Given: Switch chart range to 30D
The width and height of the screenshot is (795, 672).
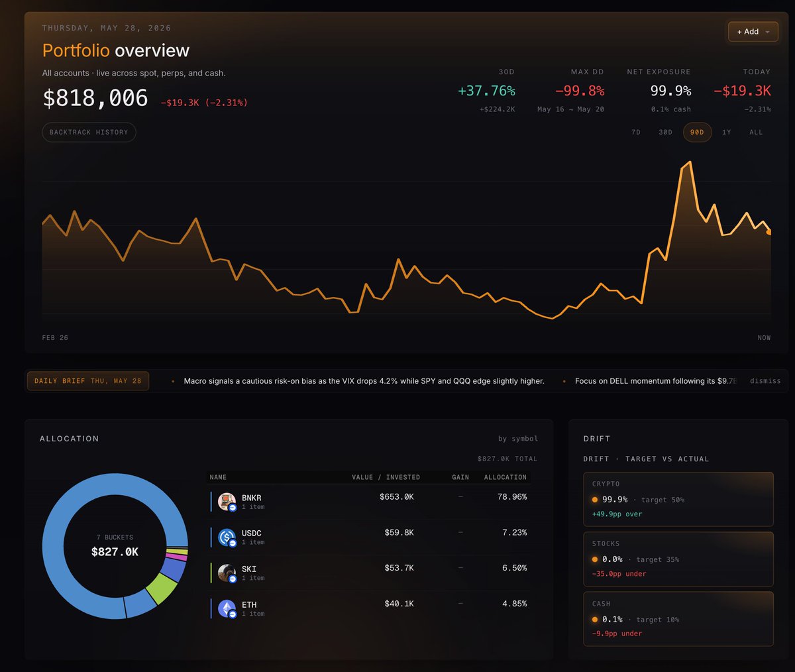Looking at the screenshot, I should click(665, 133).
